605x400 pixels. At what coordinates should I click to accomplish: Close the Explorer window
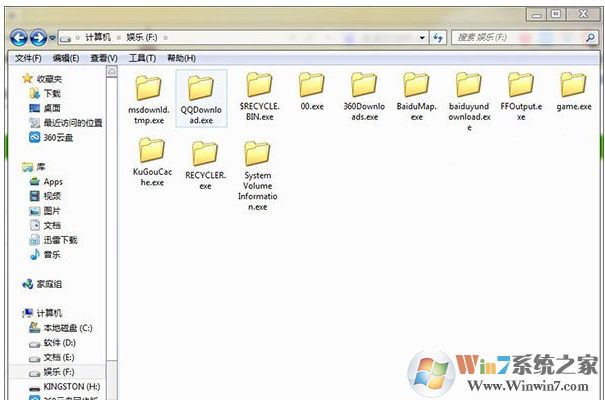(583, 15)
